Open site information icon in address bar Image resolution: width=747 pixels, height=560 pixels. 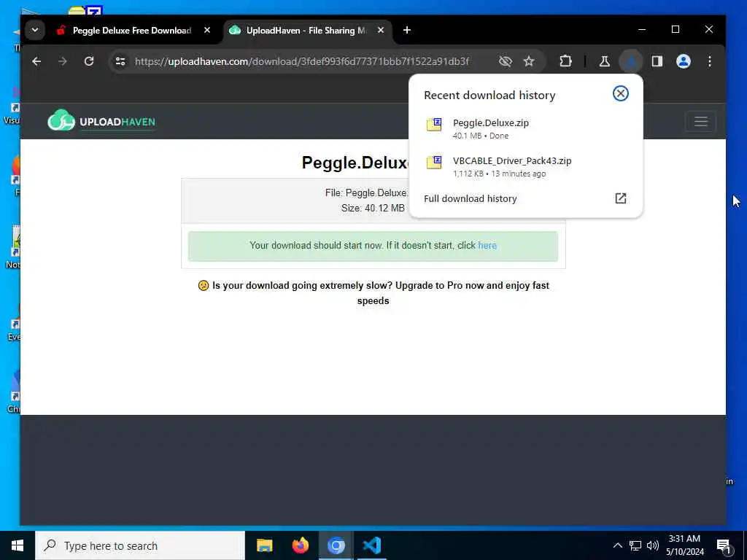[x=120, y=61]
